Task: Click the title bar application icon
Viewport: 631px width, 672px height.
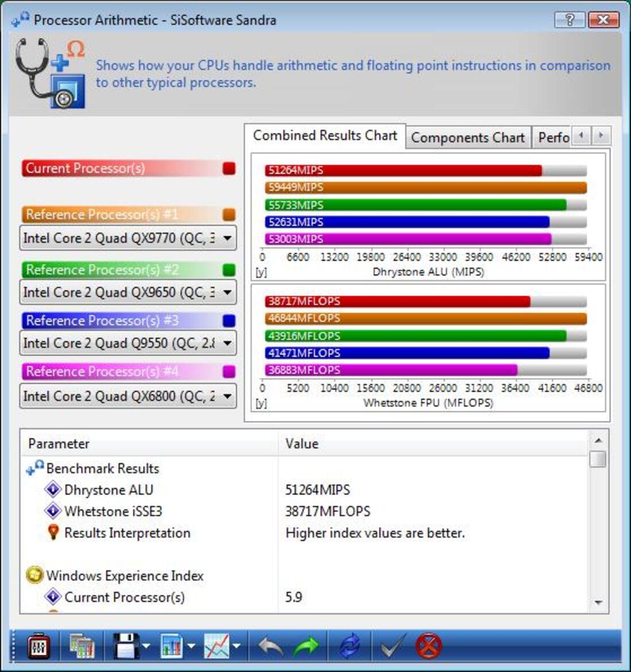Action: pos(21,20)
